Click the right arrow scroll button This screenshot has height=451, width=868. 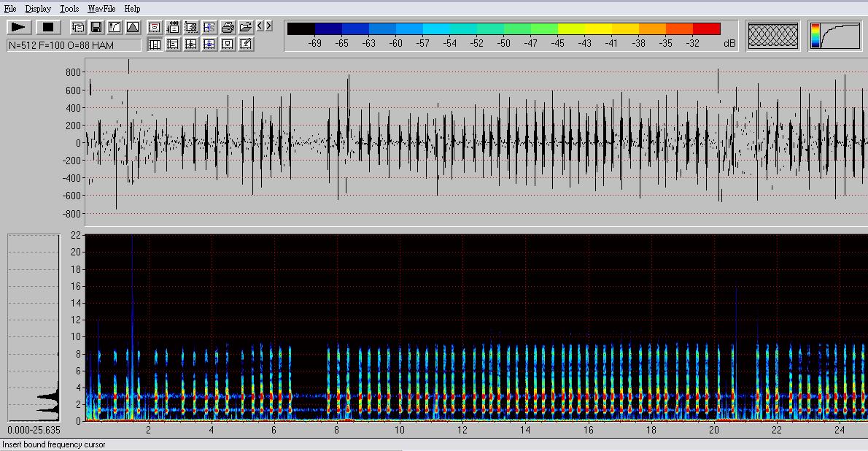[269, 26]
